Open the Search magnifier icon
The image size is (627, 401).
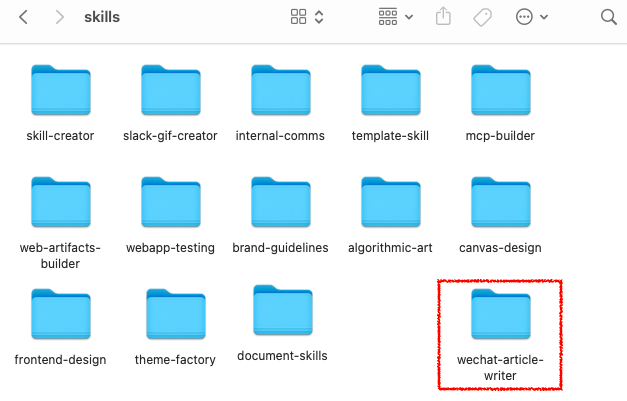608,17
